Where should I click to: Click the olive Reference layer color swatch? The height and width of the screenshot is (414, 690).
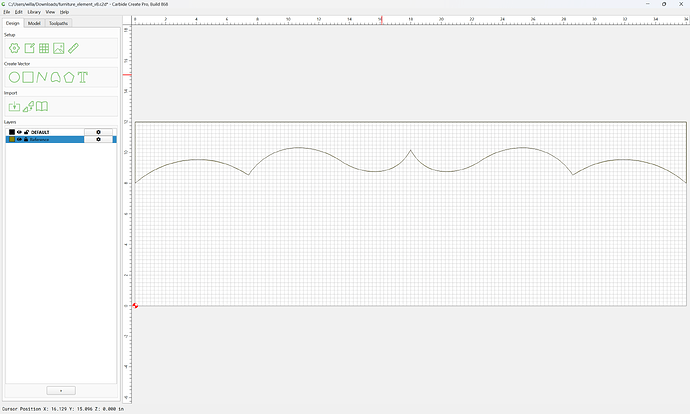(12, 139)
